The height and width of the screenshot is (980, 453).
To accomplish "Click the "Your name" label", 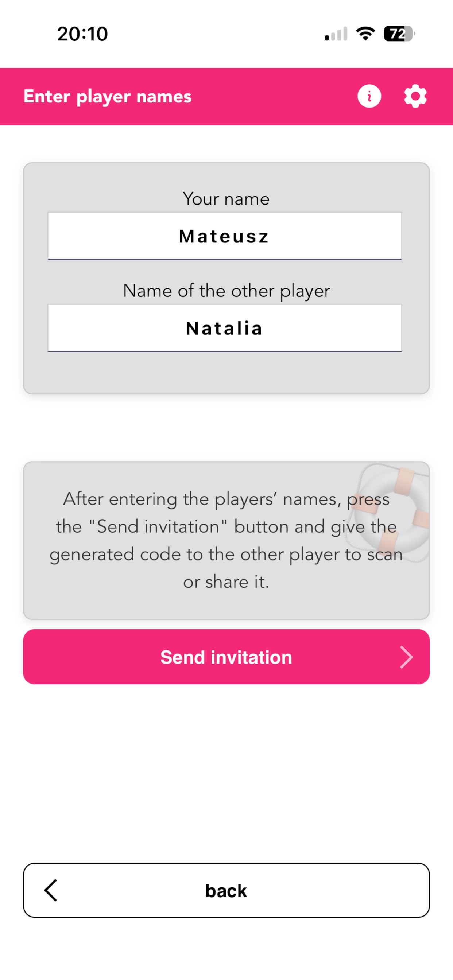I will click(226, 199).
